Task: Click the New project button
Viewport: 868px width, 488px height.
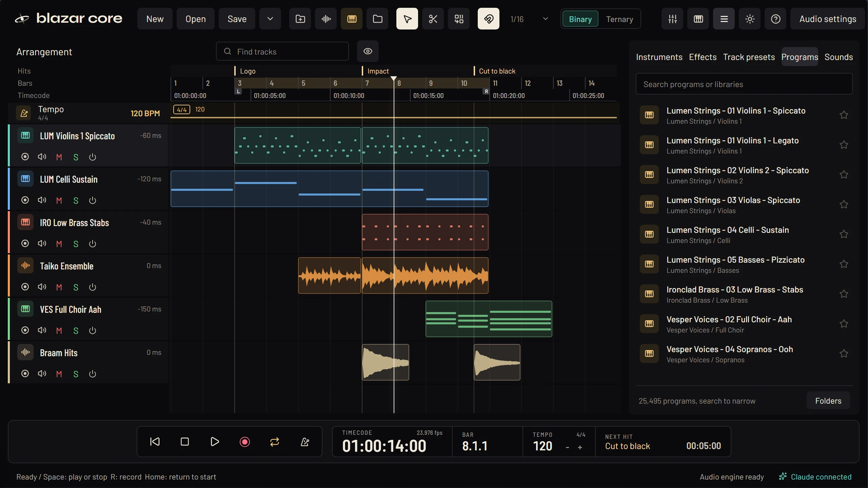Action: 155,19
